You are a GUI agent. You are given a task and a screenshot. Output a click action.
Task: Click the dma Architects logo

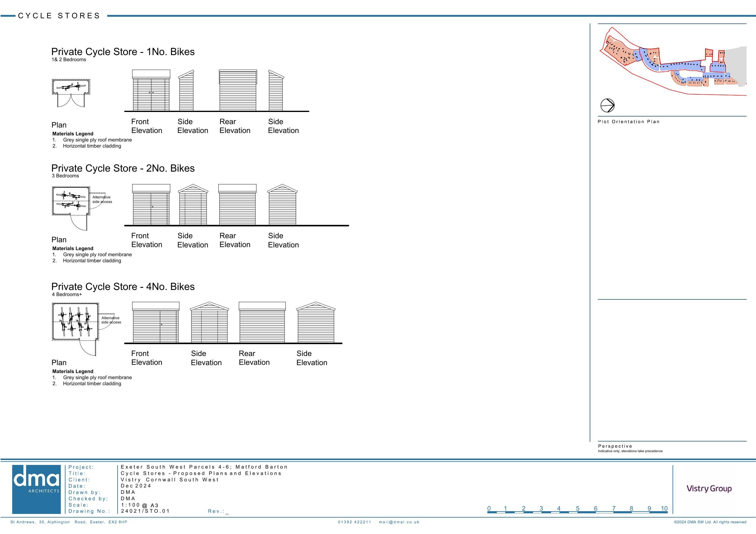37,489
